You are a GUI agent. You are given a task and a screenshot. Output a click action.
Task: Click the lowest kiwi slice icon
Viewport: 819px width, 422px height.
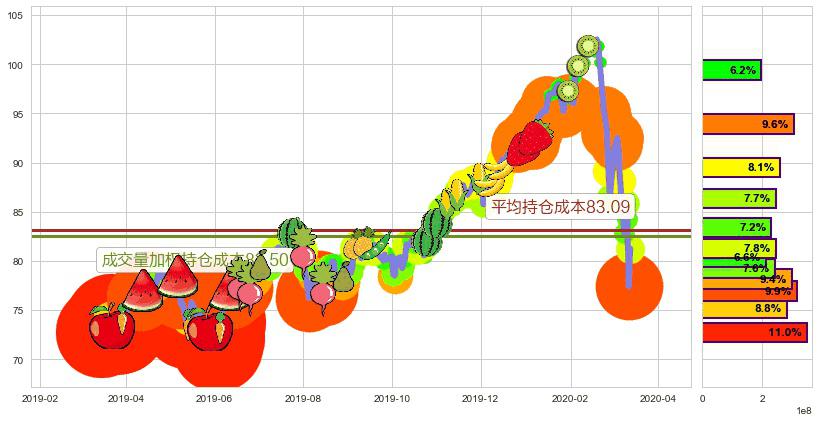(x=568, y=91)
